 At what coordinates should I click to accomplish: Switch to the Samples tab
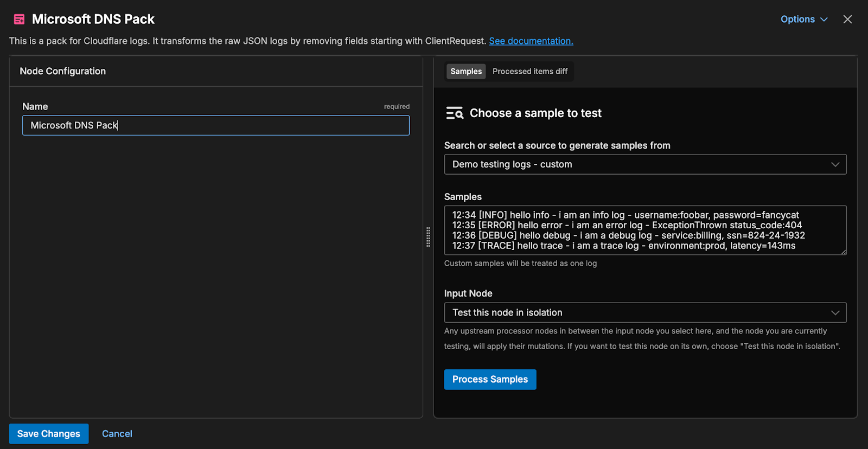[x=465, y=72]
